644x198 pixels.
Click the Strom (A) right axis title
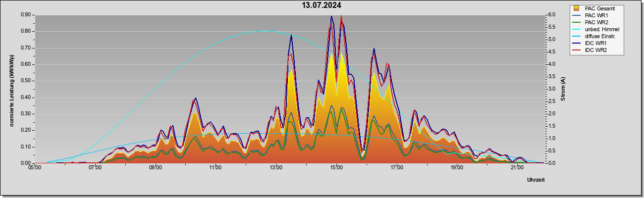click(x=563, y=89)
